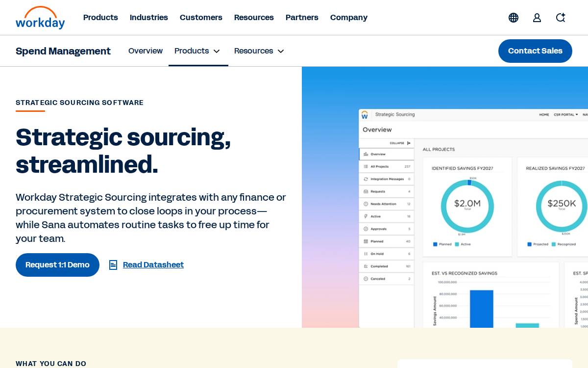The height and width of the screenshot is (368, 588).
Task: Click the Active lightning icon in dashboard
Action: [366, 216]
